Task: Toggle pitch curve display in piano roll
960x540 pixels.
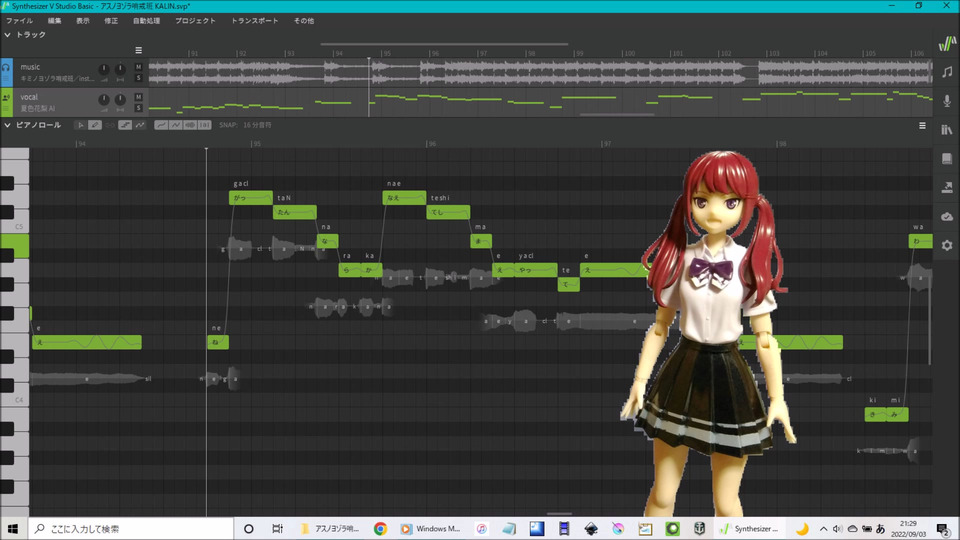Action: [160, 125]
